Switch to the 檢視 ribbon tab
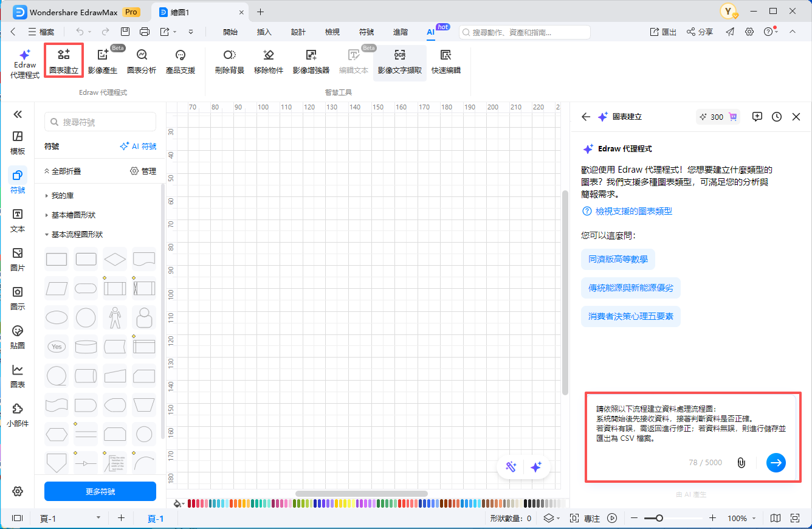Screen dimensions: 812x529 (x=332, y=32)
